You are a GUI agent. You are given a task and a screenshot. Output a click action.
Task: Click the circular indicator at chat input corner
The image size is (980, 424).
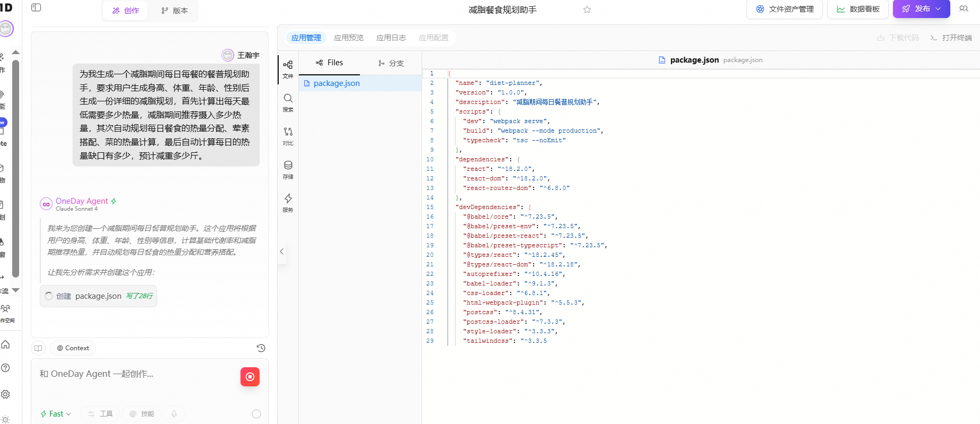256,414
